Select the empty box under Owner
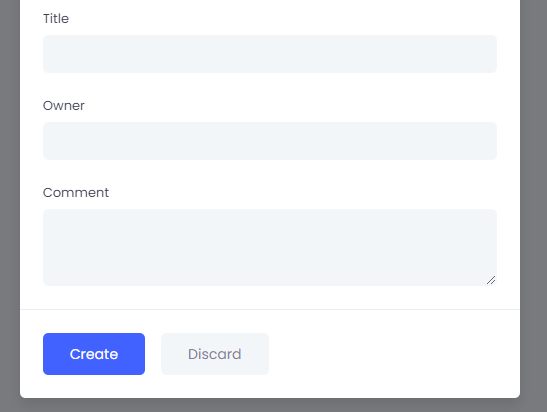The width and height of the screenshot is (547, 412). click(270, 141)
